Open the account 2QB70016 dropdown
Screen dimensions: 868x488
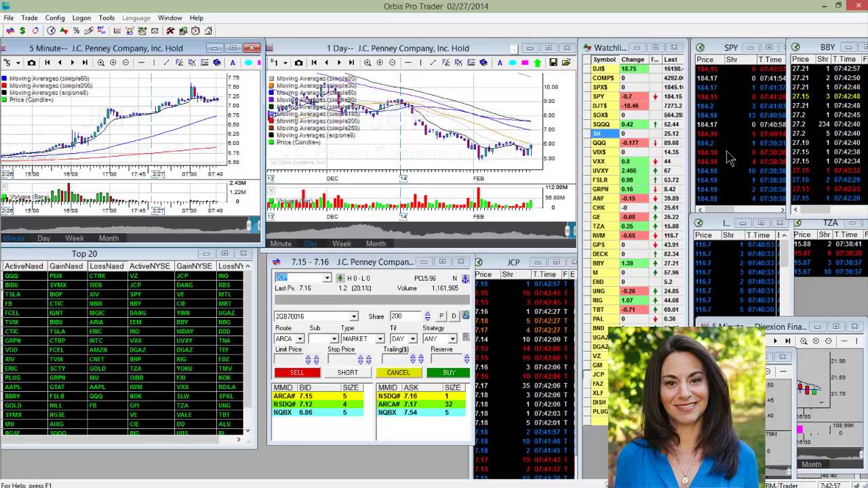353,317
